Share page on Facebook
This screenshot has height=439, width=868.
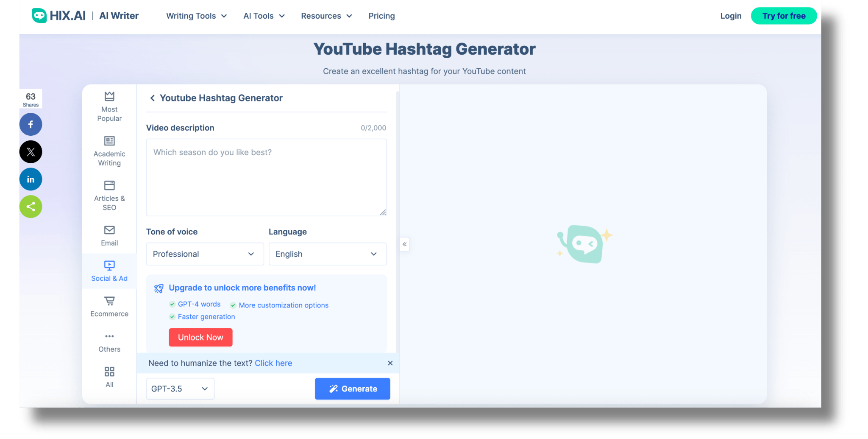coord(31,124)
